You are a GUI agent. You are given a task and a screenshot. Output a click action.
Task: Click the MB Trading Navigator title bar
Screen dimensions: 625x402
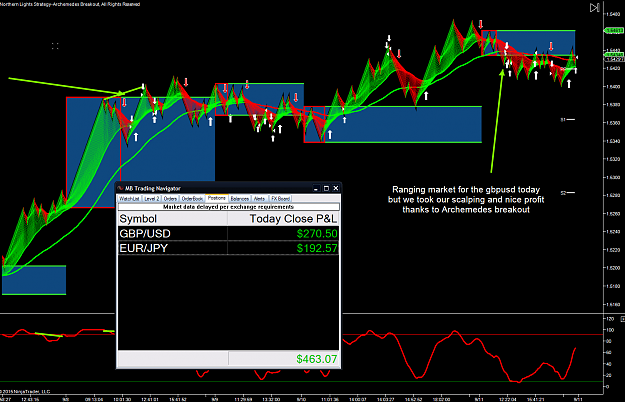(x=229, y=188)
